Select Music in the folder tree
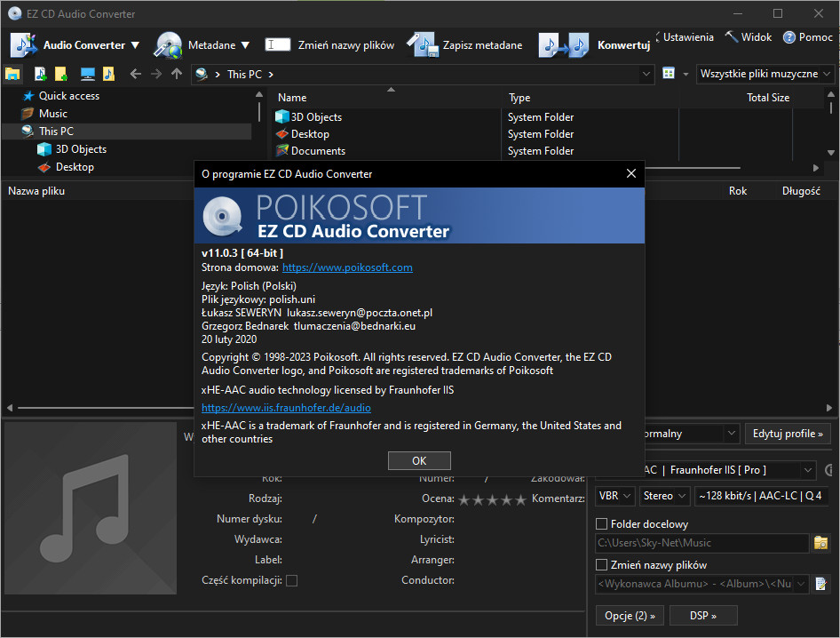 (53, 114)
